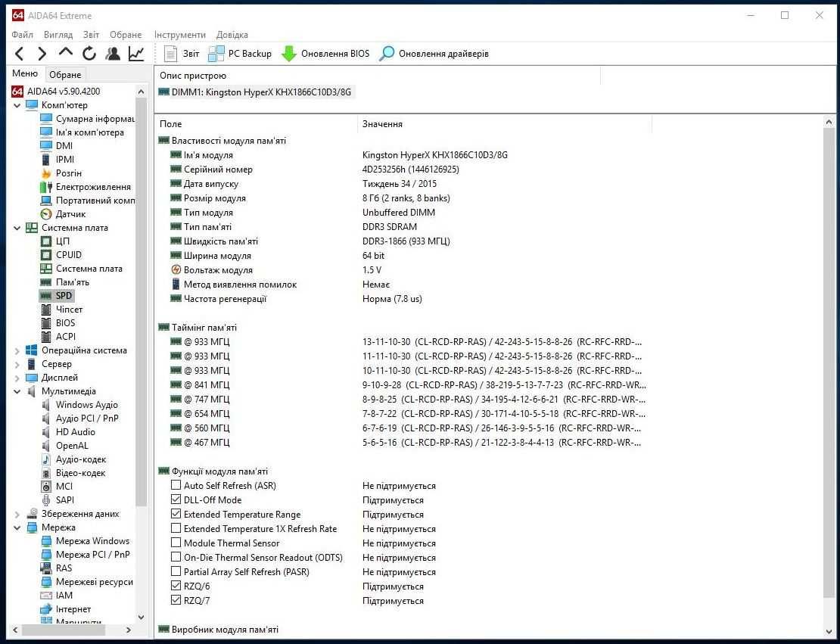Click the refresh toolbar icon
Screen dimensions: 840x644
pos(89,54)
